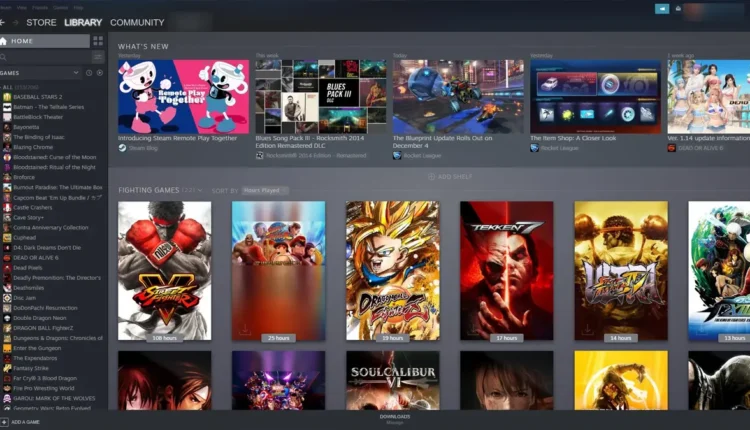Click the HOME sidebar button

click(x=44, y=41)
